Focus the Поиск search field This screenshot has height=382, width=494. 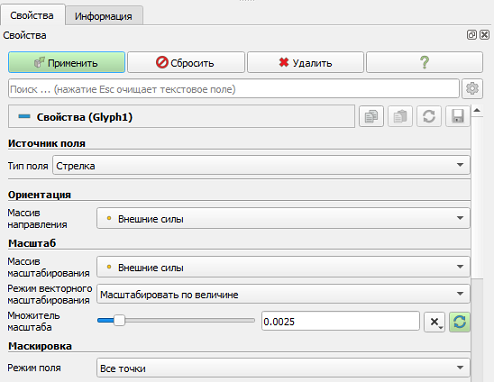tap(234, 89)
